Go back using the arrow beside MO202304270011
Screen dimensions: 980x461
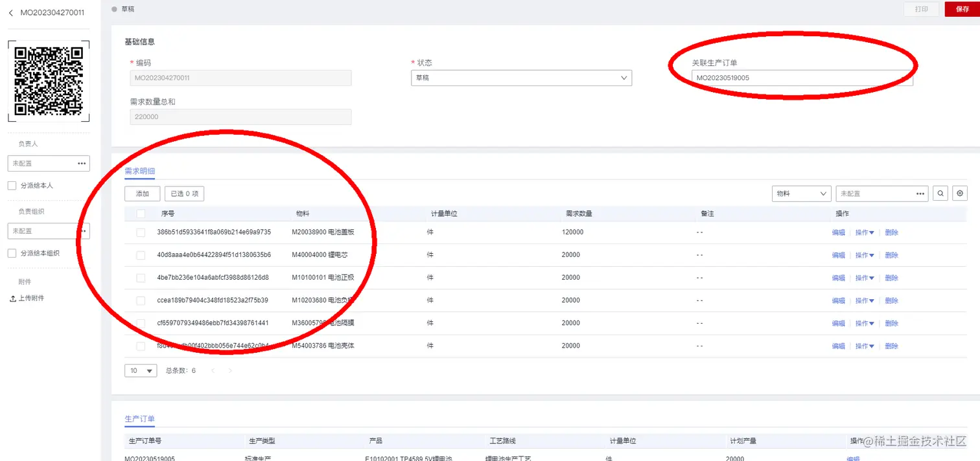coord(10,13)
